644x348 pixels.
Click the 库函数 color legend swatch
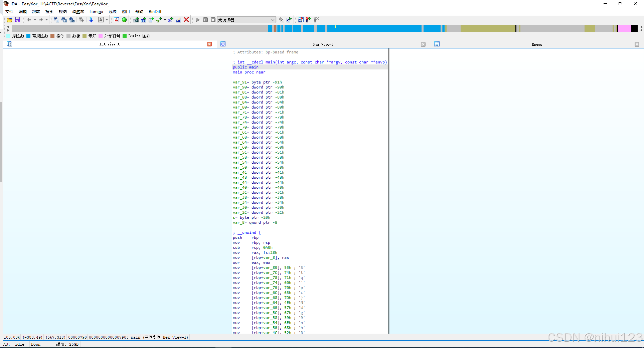click(x=9, y=36)
